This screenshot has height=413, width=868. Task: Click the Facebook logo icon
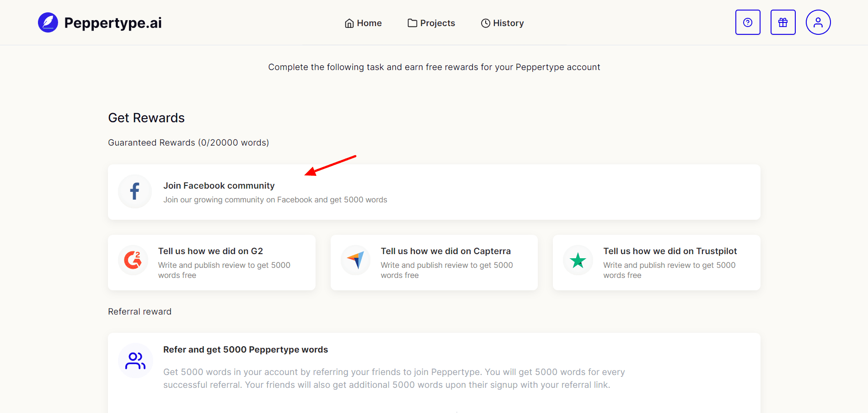pyautogui.click(x=135, y=191)
